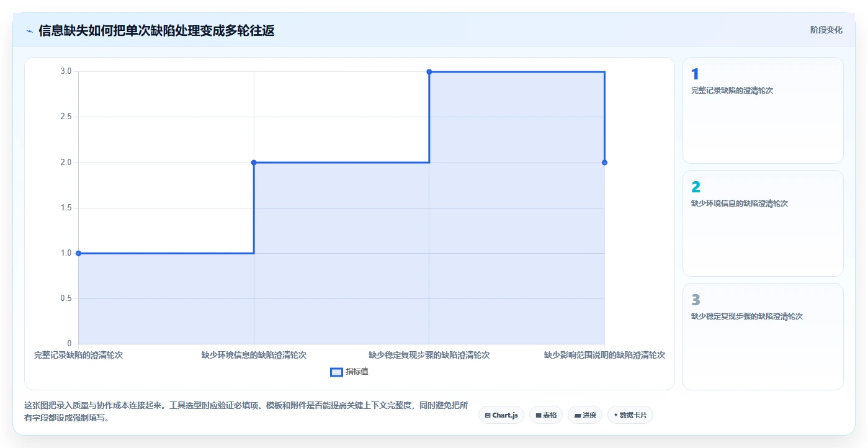Screen dimensions: 868x448
Task: Click the description paragraph starting 这张图把录入质量
Action: (x=246, y=411)
